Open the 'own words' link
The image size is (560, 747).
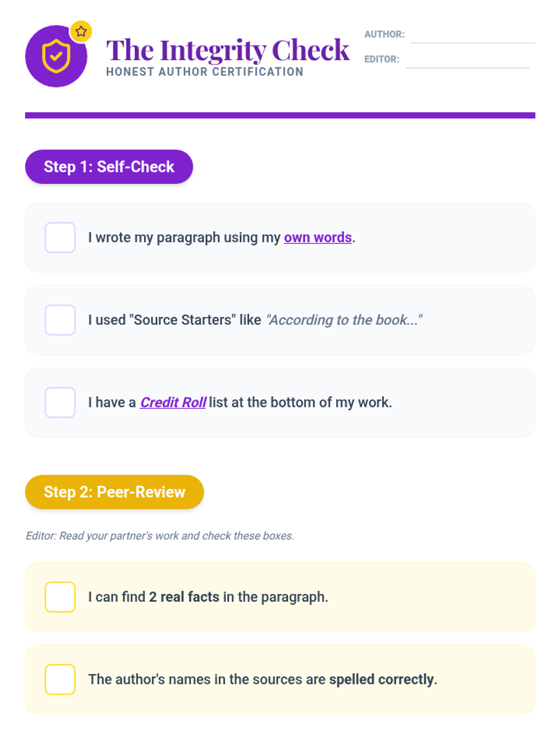coord(318,238)
